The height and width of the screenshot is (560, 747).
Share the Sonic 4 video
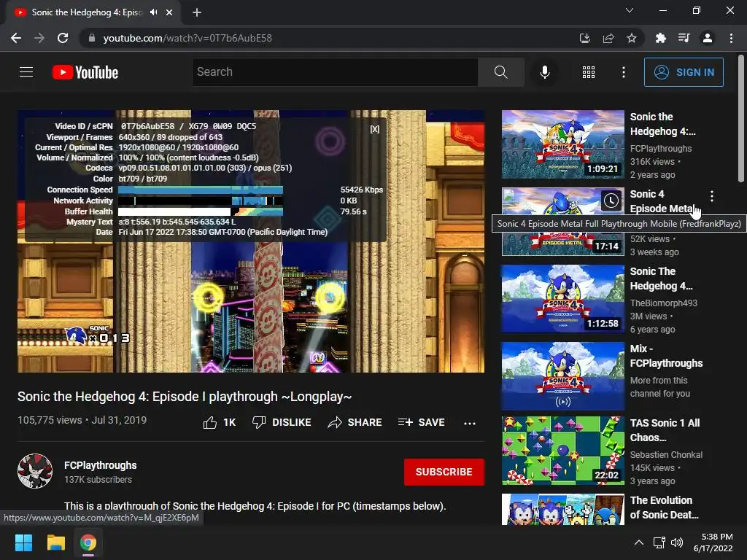[355, 422]
